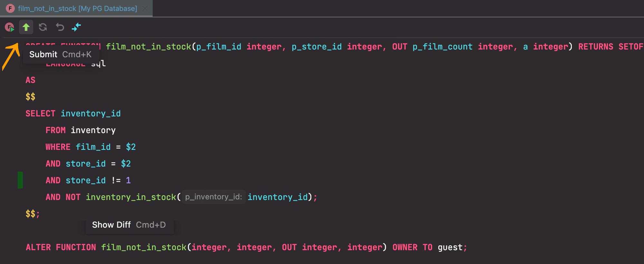The height and width of the screenshot is (264, 644).
Task: Click the RETURNS keyword in first line
Action: tap(595, 47)
